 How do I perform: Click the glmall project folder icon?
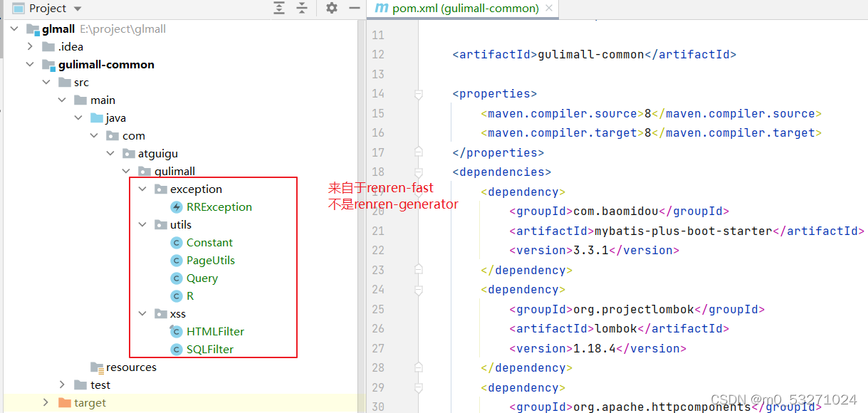pos(32,29)
